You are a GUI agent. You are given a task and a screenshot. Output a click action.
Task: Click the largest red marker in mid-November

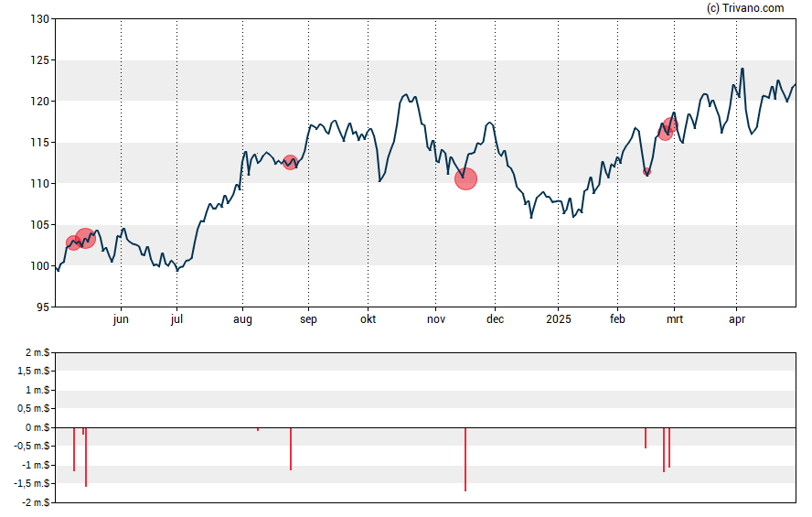tap(465, 178)
